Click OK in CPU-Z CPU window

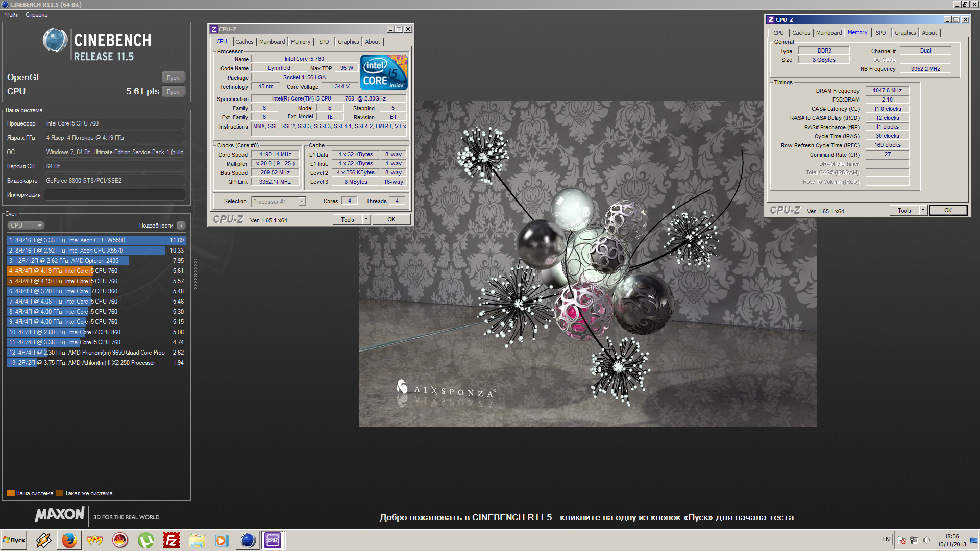click(391, 219)
